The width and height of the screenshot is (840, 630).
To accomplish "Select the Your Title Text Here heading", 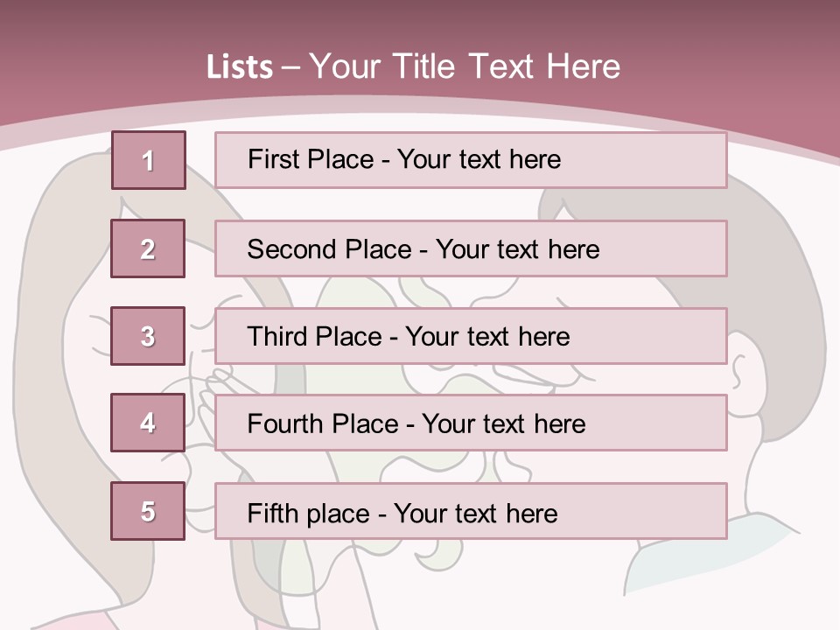I will coord(465,66).
